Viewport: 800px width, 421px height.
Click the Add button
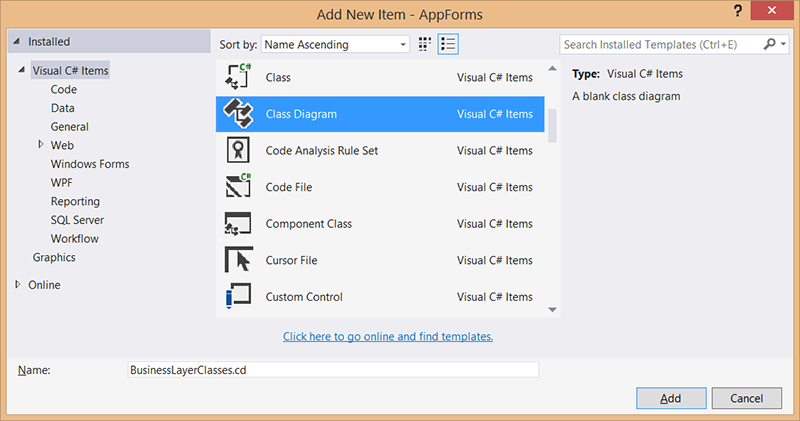671,398
